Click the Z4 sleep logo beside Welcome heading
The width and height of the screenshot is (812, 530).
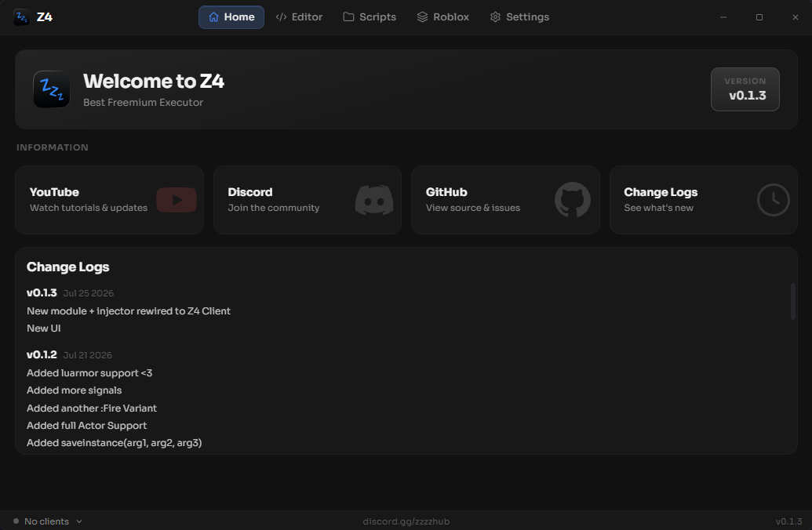click(x=51, y=89)
